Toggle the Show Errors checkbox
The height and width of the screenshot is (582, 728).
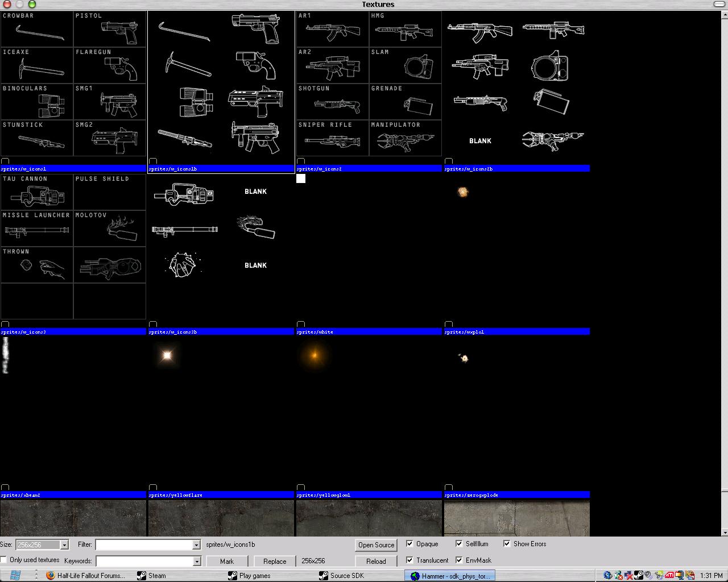point(507,544)
